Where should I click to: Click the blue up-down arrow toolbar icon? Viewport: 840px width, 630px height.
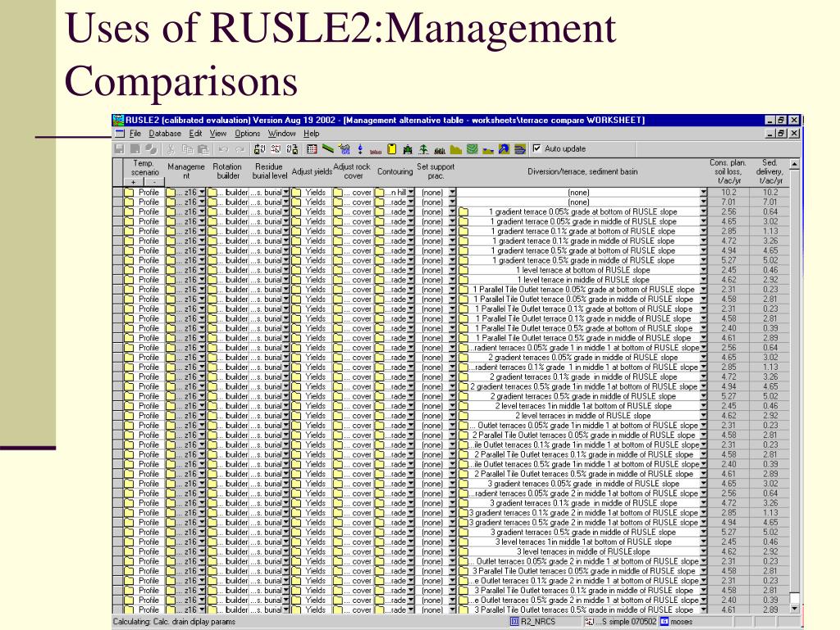(x=360, y=149)
